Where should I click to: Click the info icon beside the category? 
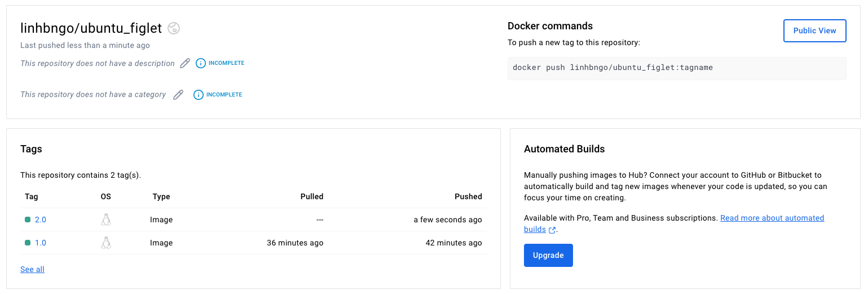[199, 95]
